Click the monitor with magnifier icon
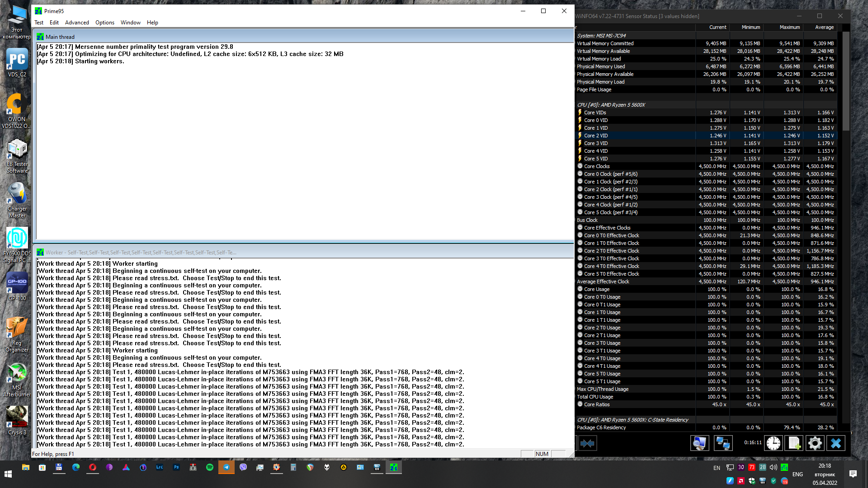 click(699, 443)
